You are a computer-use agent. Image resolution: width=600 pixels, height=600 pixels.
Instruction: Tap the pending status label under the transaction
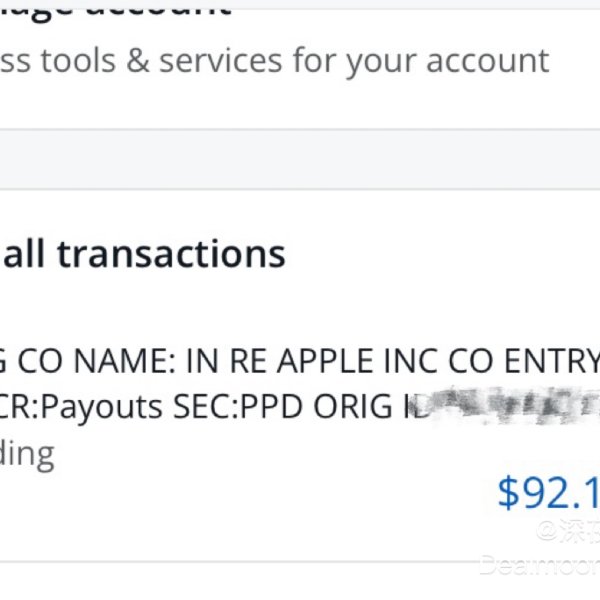(27, 454)
